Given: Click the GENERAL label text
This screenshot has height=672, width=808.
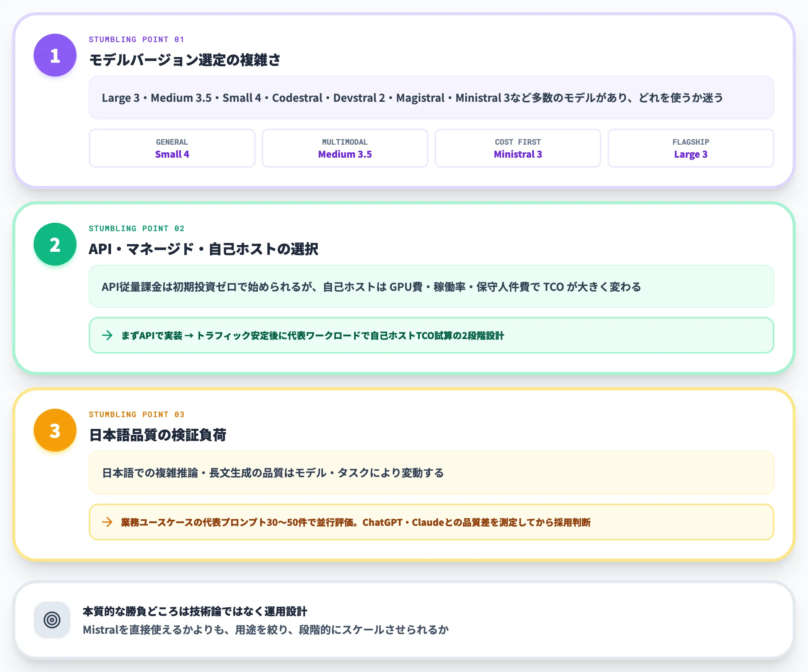Looking at the screenshot, I should point(172,142).
